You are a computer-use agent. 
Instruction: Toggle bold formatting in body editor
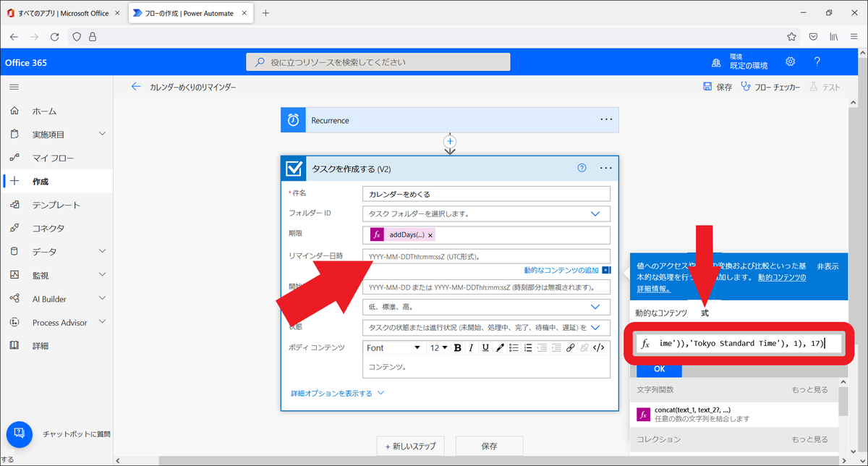[457, 348]
